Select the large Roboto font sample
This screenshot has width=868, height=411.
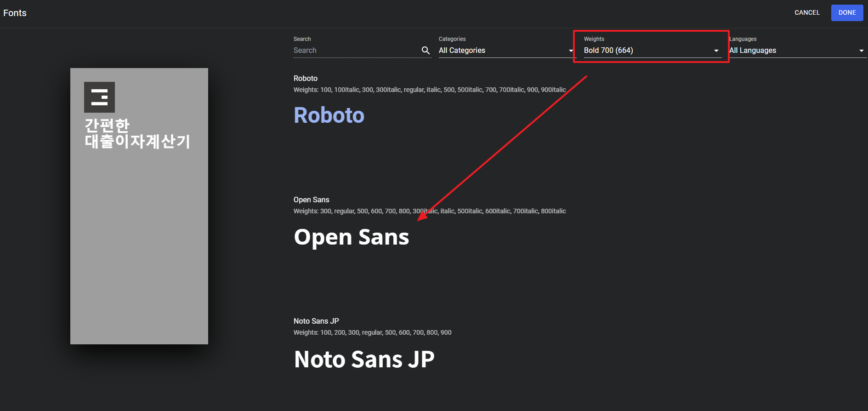tap(329, 115)
